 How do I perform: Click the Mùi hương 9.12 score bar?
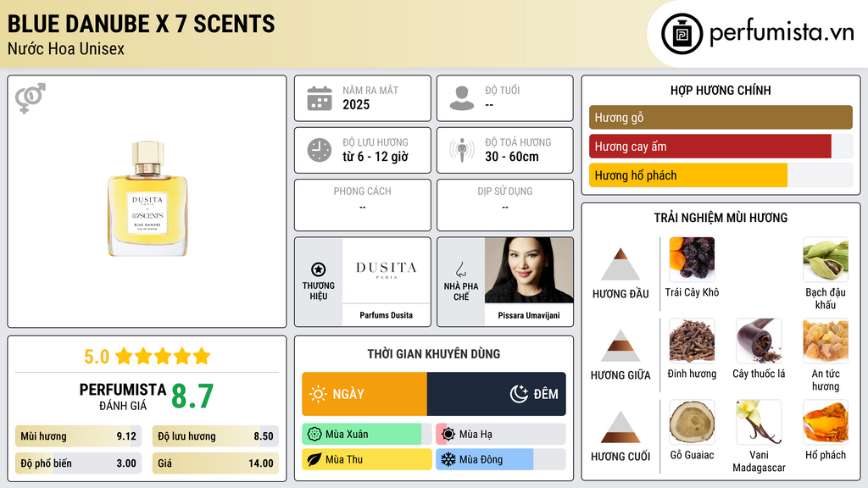(x=79, y=436)
